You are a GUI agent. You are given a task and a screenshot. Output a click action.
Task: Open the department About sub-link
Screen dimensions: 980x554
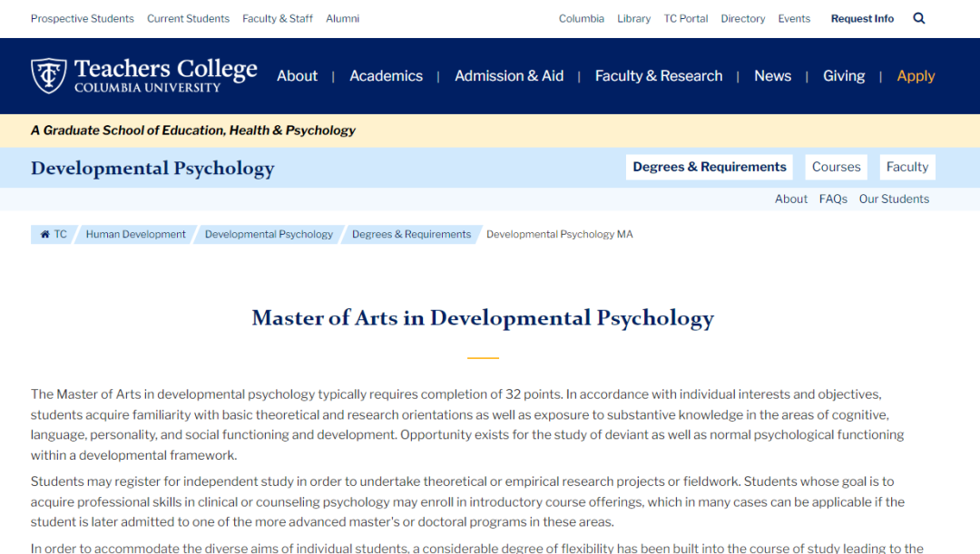coord(791,199)
